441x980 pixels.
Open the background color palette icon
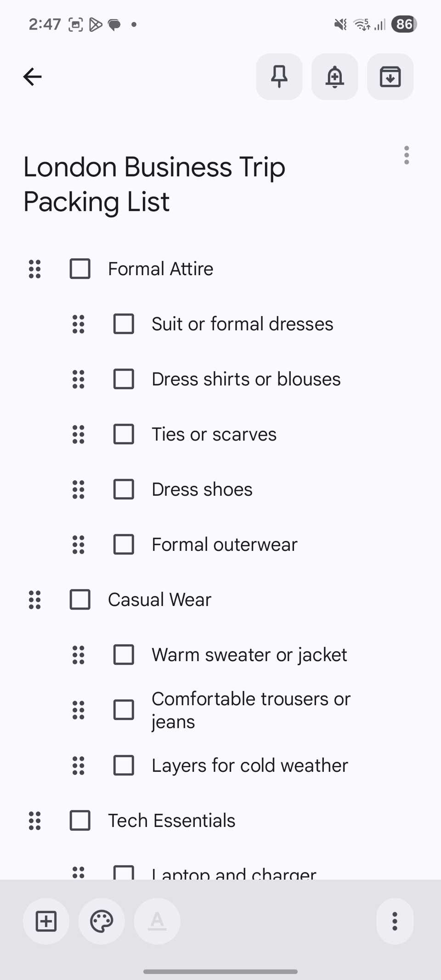pos(102,921)
